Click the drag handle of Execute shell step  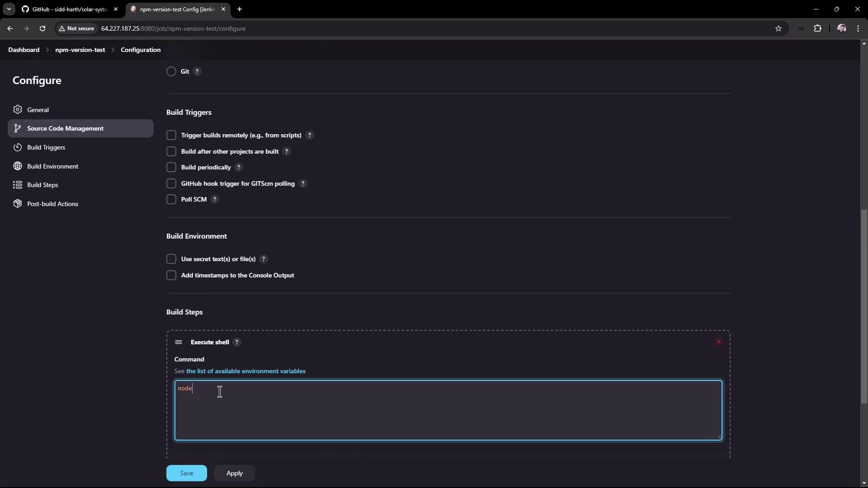[179, 342]
